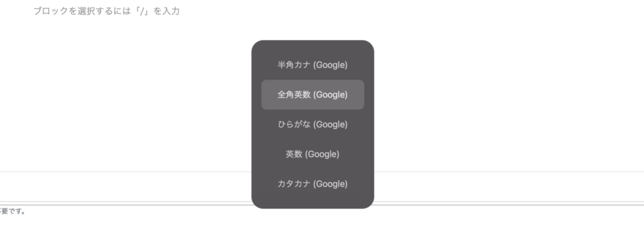Select the currently highlighted input source row
Viewport: 644px width, 238px height.
[x=313, y=95]
